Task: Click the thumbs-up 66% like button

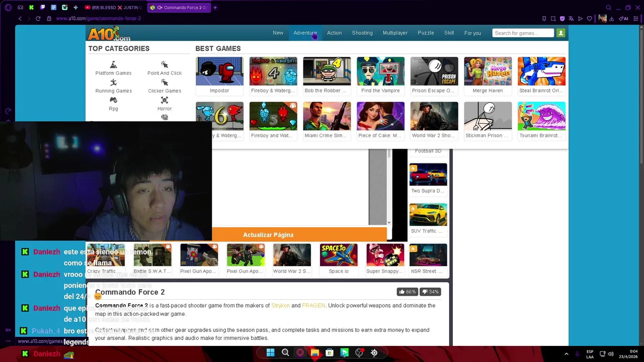Action: [408, 292]
